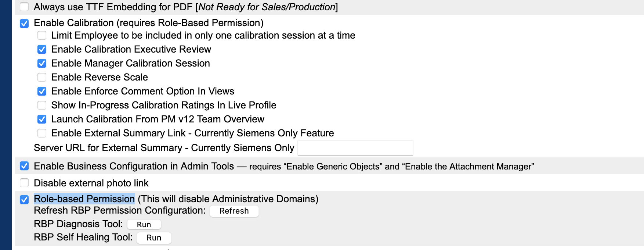Image resolution: width=644 pixels, height=250 pixels.
Task: Click the highlighted 'Role-based Permission' text
Action: point(84,199)
